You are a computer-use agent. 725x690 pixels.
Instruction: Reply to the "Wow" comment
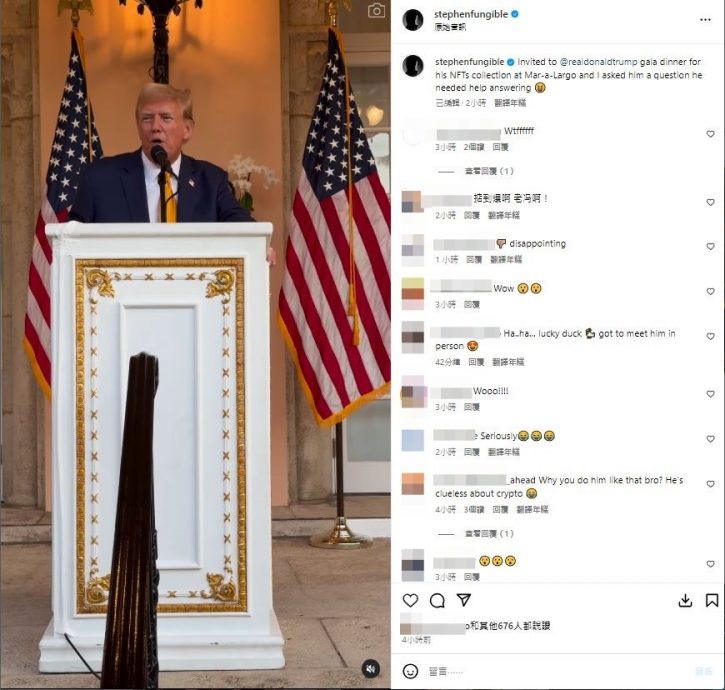472,304
